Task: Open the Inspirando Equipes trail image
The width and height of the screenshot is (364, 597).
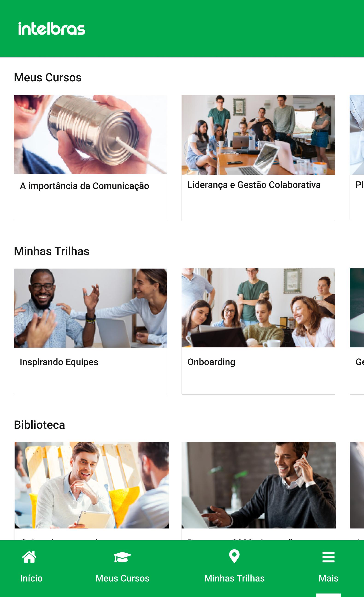Action: point(90,308)
